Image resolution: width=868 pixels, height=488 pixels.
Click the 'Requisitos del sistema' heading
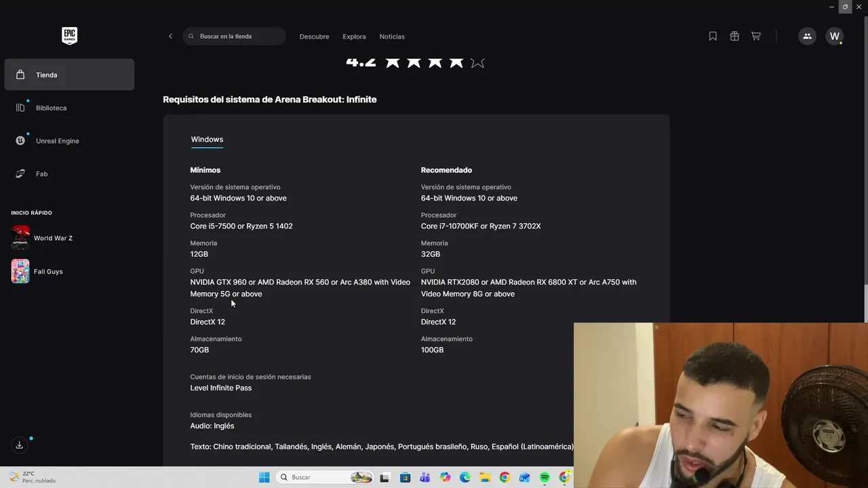[270, 100]
